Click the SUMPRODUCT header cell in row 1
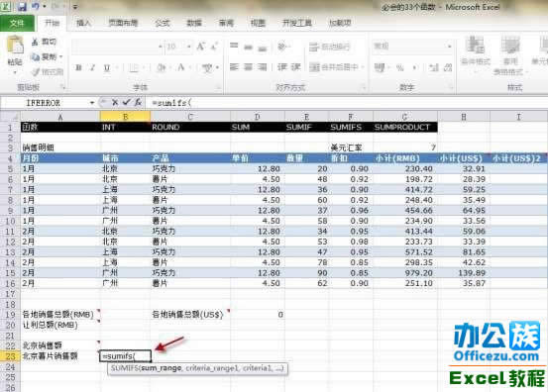The width and height of the screenshot is (548, 392). [405, 127]
